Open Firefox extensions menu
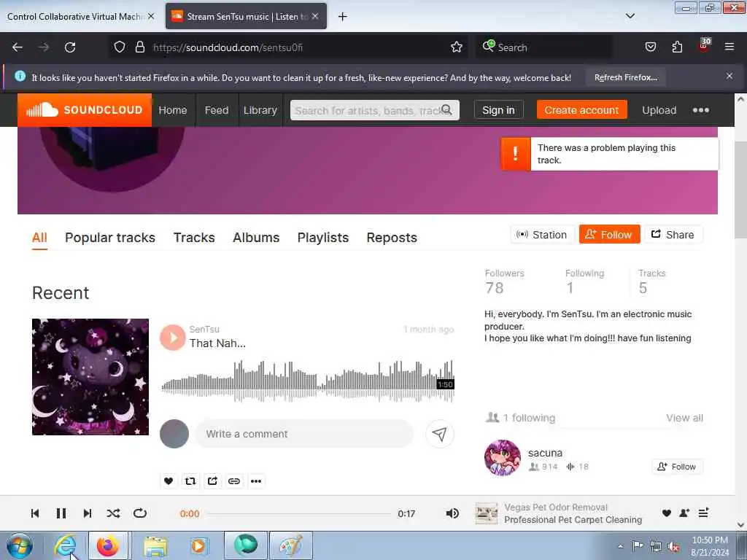Viewport: 747px width, 560px height. click(x=677, y=47)
